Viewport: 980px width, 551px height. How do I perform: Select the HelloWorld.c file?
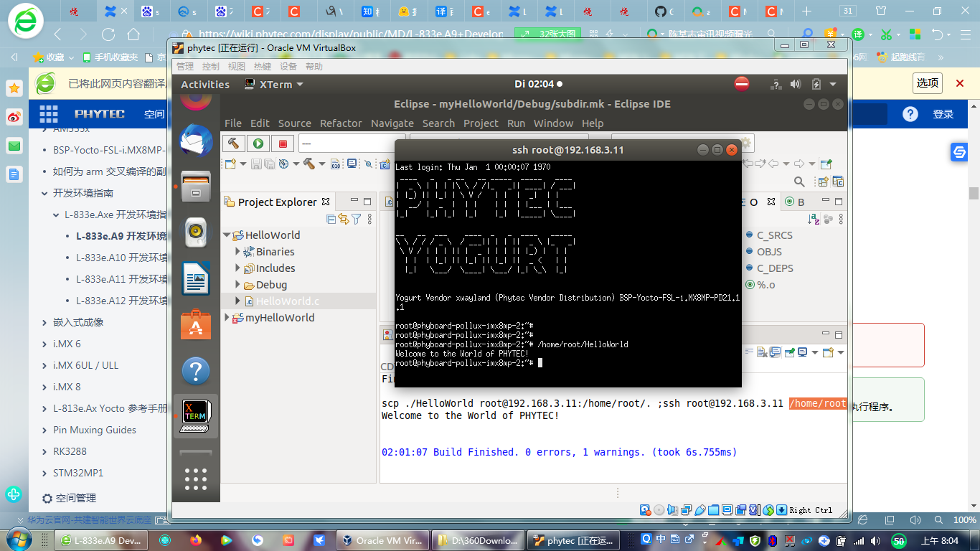[x=288, y=301]
